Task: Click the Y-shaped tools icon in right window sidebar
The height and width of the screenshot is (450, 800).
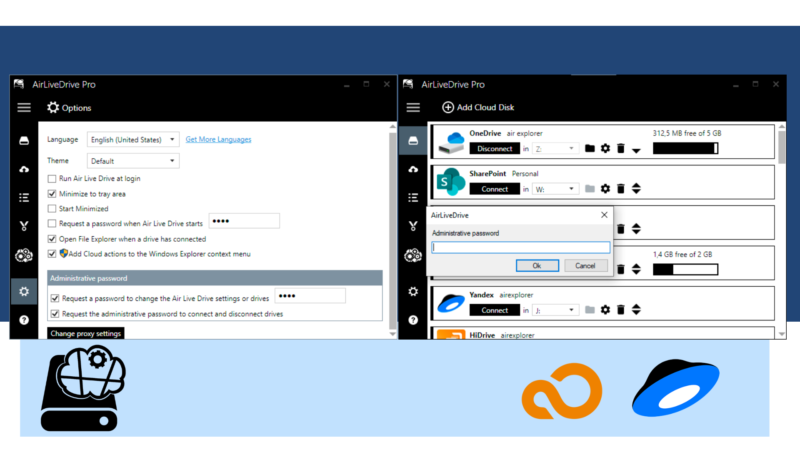Action: click(413, 226)
